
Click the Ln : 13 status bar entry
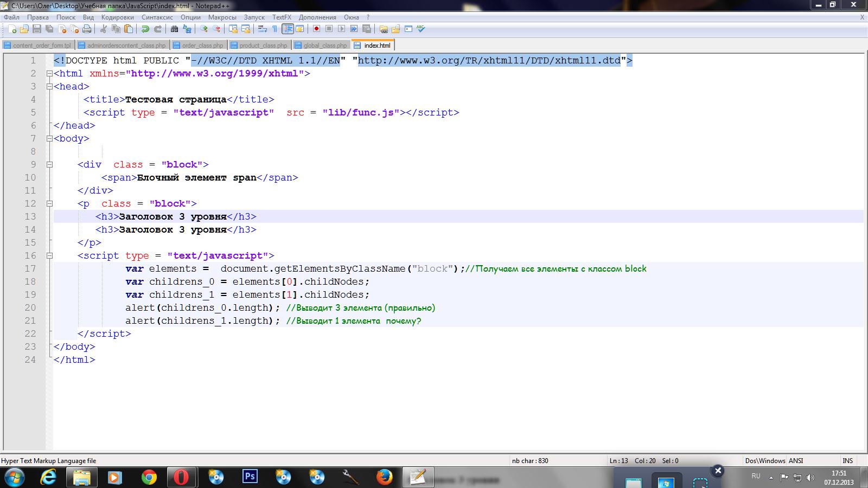pos(619,461)
